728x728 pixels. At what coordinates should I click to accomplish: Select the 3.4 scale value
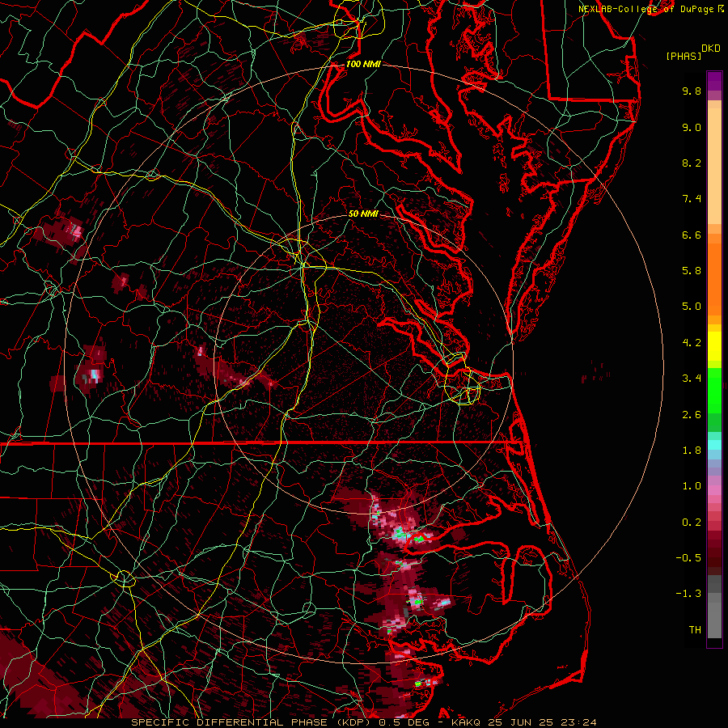[692, 379]
